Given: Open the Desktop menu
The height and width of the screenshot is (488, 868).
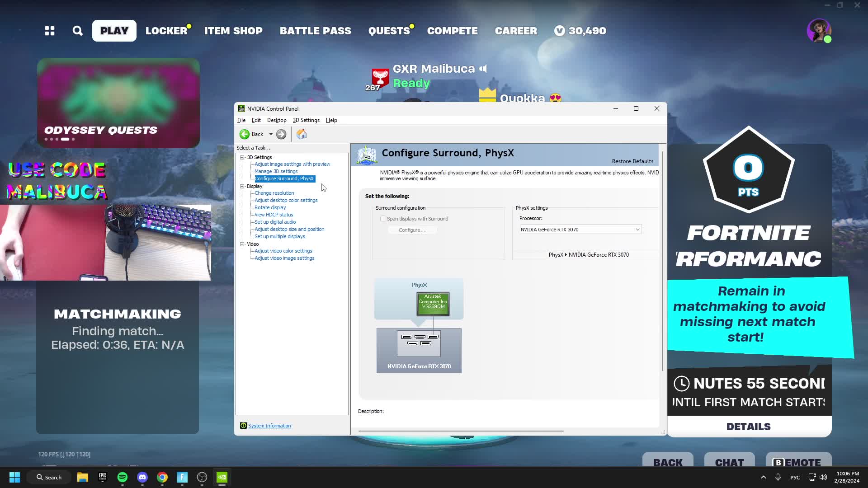Looking at the screenshot, I should (x=277, y=120).
